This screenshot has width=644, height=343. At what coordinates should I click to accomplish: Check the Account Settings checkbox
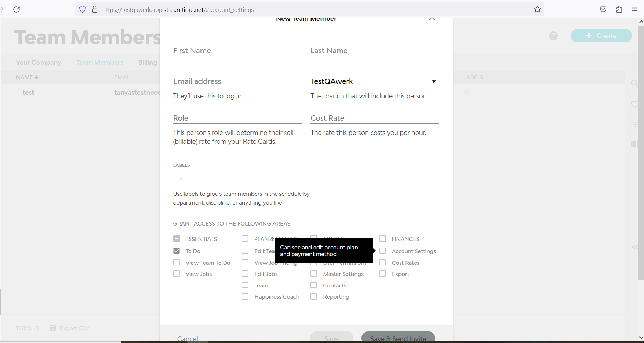383,251
